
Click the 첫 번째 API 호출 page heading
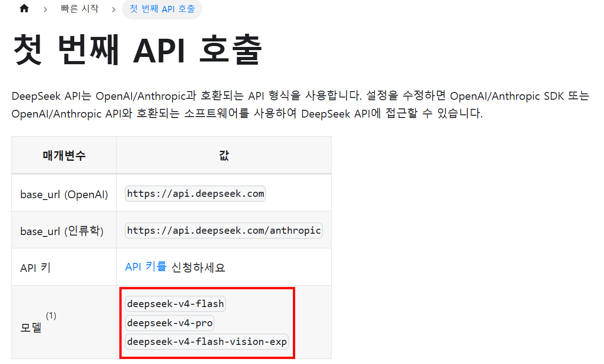(x=138, y=50)
